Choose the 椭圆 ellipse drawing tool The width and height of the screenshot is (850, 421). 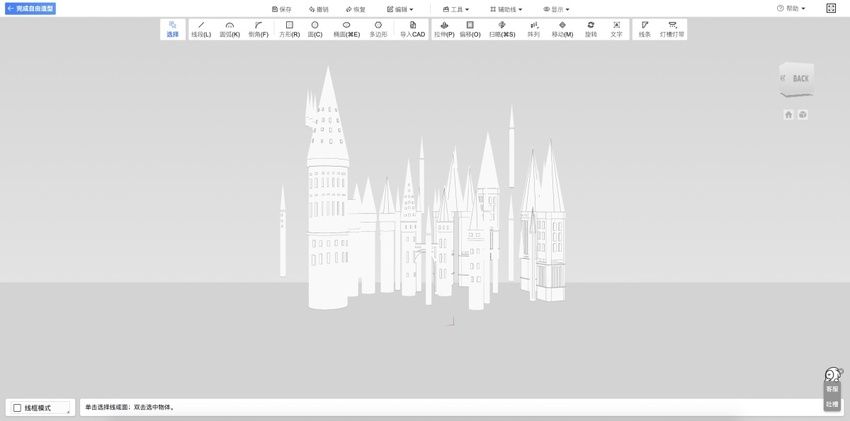pyautogui.click(x=346, y=29)
